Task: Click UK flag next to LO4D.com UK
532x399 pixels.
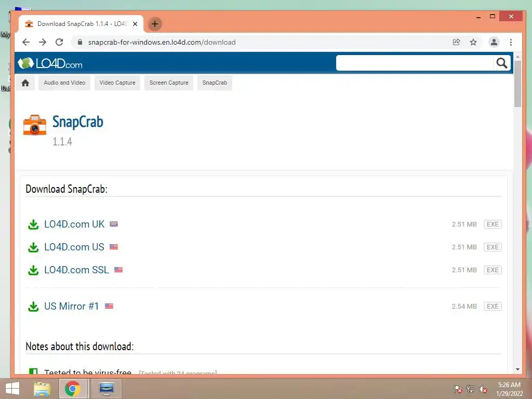Action: pos(114,224)
